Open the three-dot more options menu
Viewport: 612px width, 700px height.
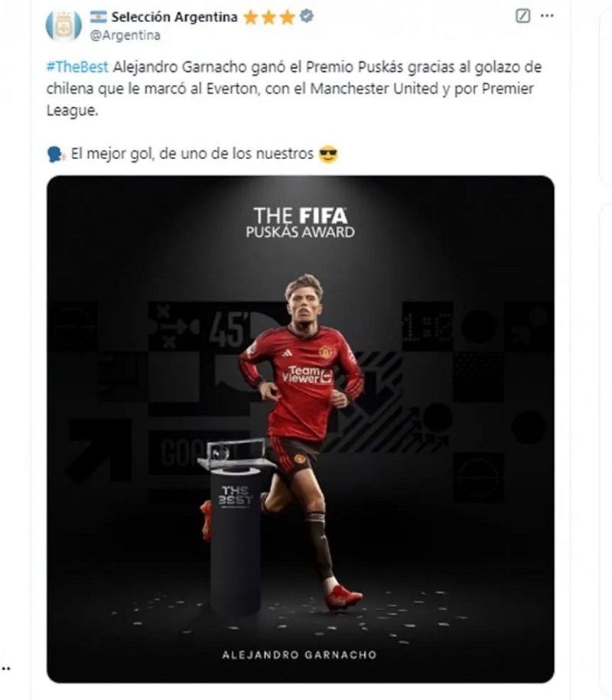point(547,15)
